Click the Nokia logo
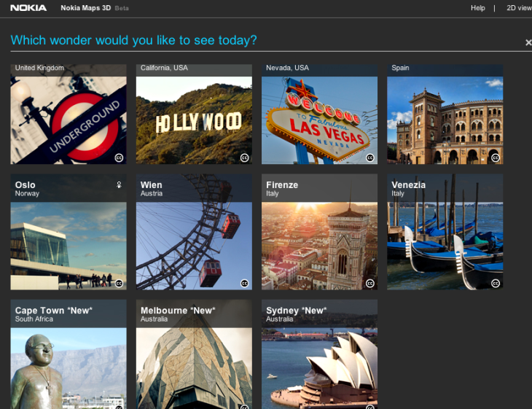The width and height of the screenshot is (532, 409). [x=28, y=8]
